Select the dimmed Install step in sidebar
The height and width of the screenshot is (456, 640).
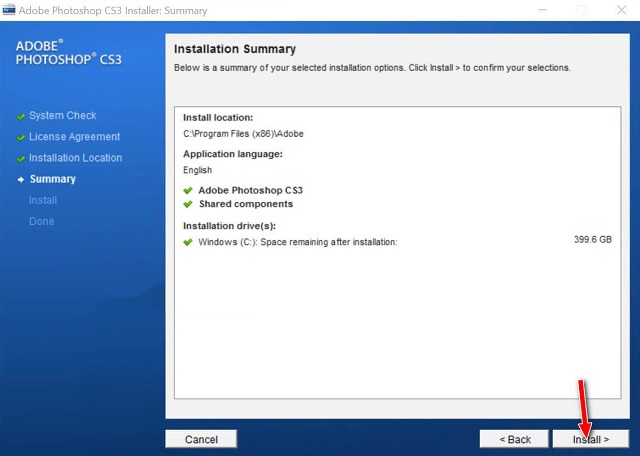(43, 200)
